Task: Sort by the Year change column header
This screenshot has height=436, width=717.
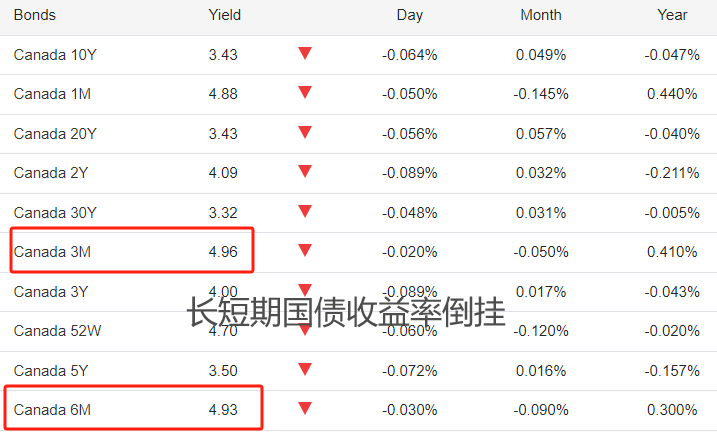Action: (x=672, y=15)
